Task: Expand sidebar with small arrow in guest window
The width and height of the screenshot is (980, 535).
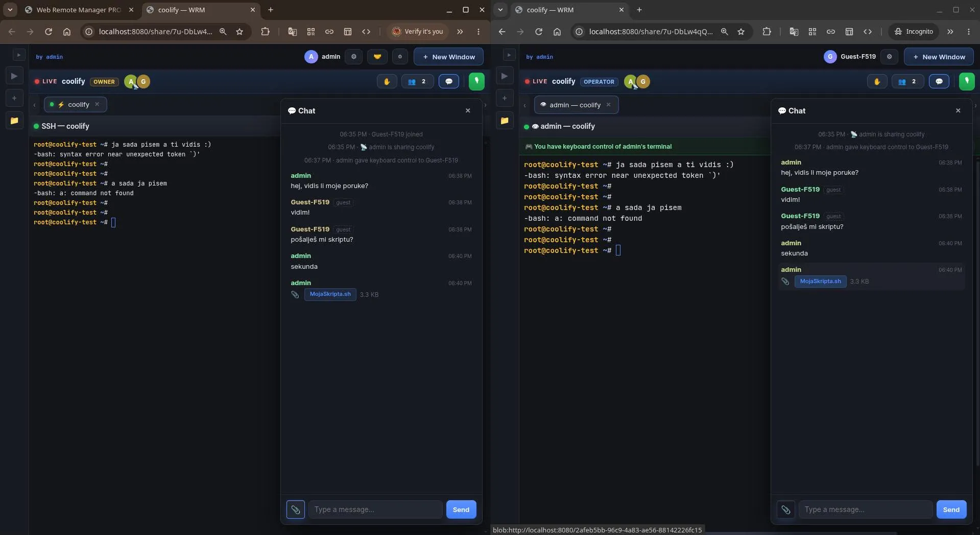Action: tap(509, 55)
